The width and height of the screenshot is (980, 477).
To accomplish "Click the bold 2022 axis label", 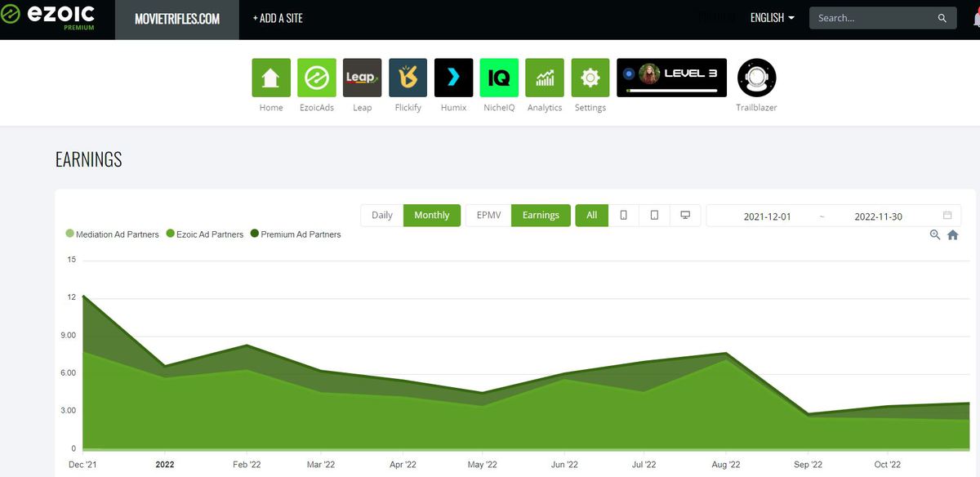I will click(x=165, y=465).
